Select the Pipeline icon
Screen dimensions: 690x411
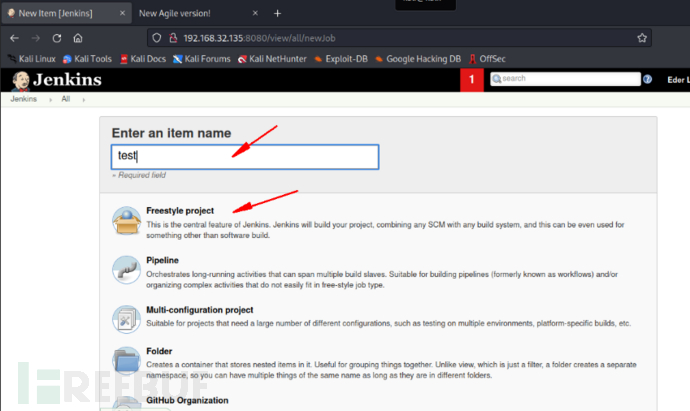pos(126,270)
